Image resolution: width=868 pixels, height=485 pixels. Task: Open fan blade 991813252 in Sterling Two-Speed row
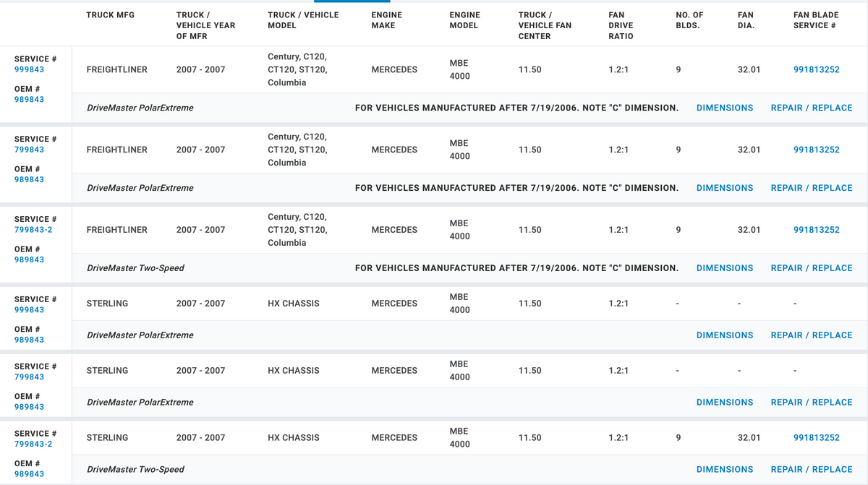coord(817,438)
